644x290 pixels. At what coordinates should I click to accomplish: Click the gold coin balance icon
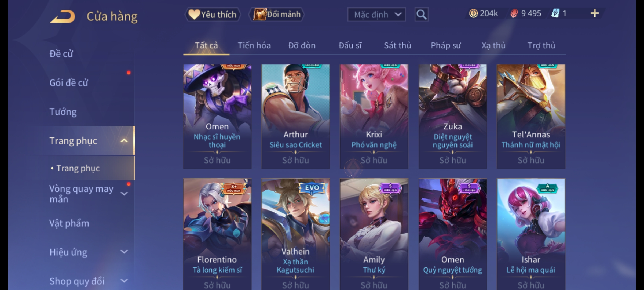click(x=473, y=13)
